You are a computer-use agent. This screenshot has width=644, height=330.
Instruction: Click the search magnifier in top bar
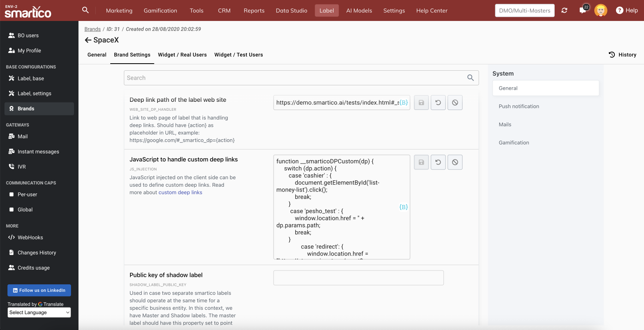point(85,10)
